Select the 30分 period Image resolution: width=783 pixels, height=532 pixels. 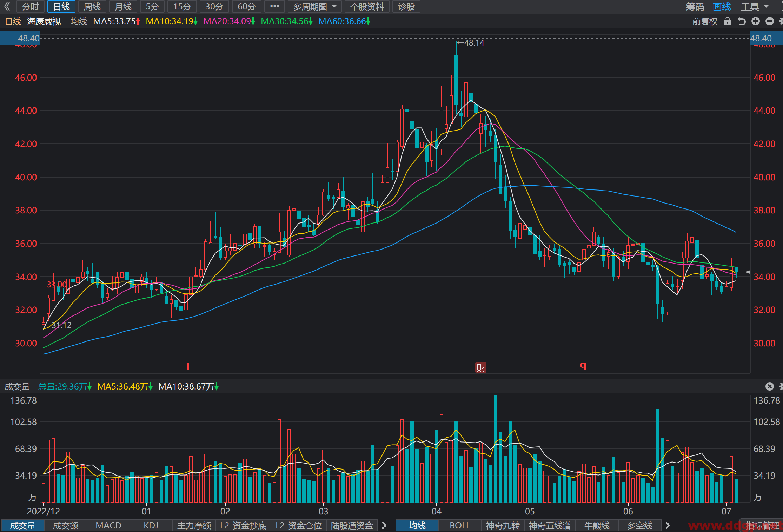coord(214,6)
